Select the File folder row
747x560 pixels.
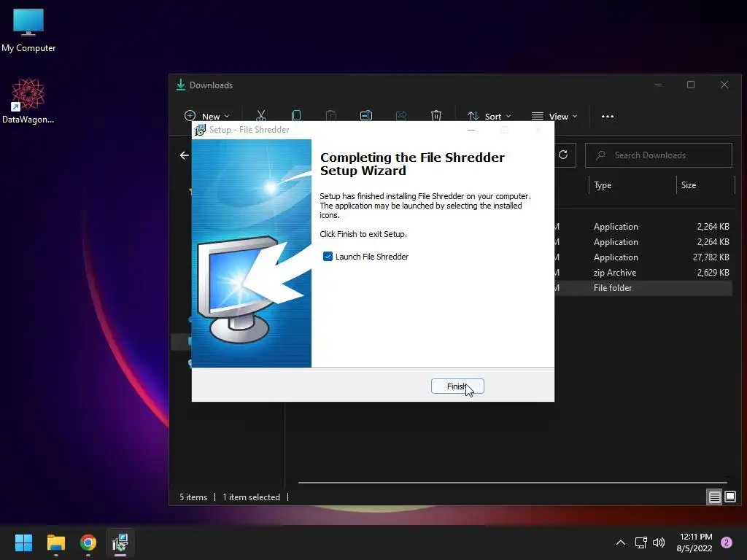[643, 287]
